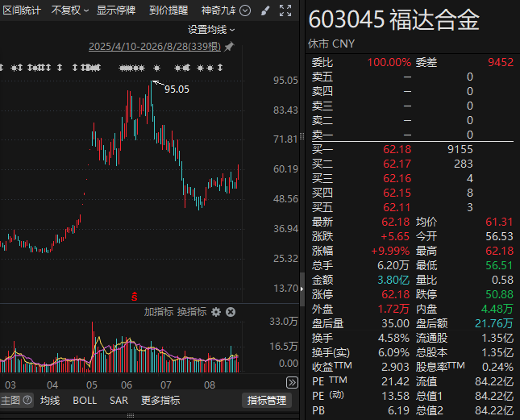Click 加指标 to add an indicator

159,312
